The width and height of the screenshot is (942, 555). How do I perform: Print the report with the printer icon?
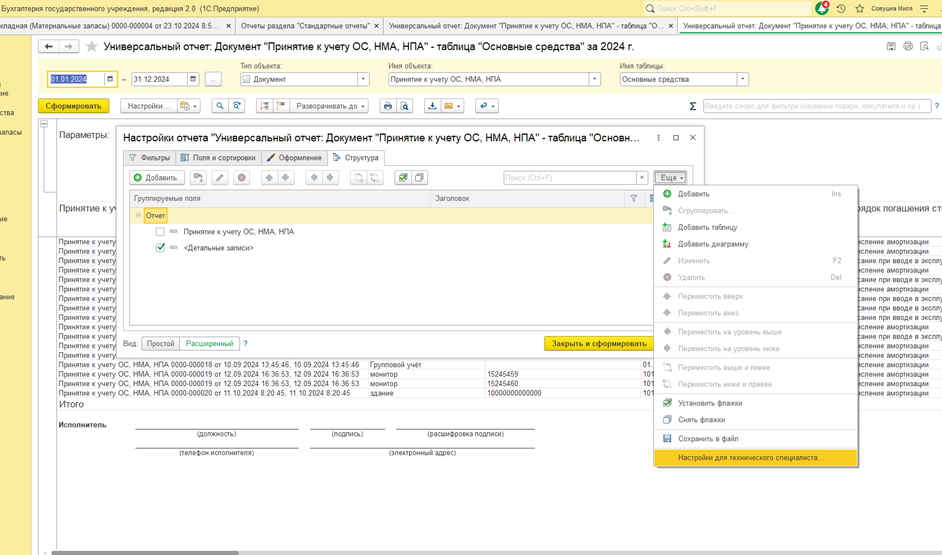tap(387, 106)
